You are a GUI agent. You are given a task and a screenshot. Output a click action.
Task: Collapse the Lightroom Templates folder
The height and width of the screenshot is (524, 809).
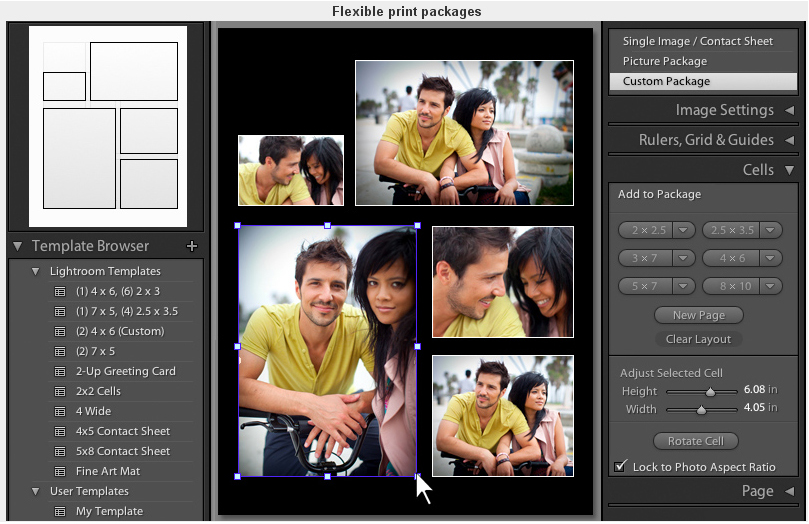[x=36, y=271]
